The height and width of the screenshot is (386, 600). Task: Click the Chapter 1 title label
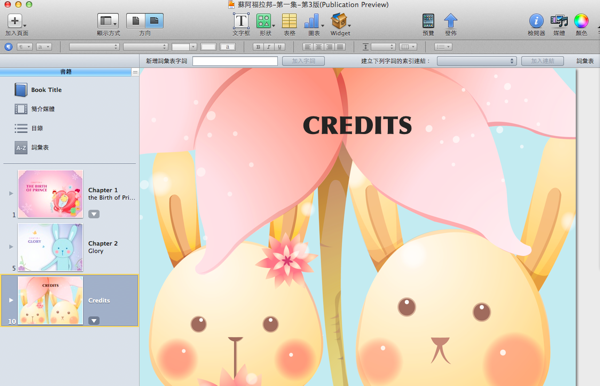(103, 190)
